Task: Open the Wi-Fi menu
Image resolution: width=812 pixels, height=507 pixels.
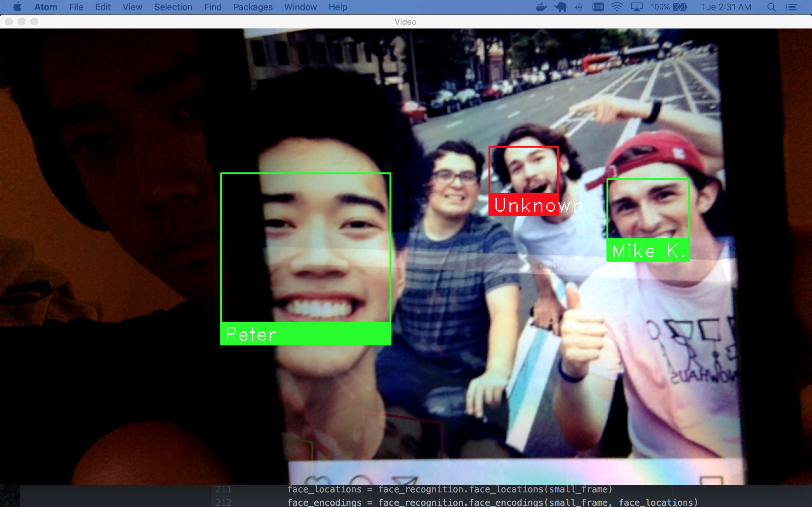Action: pyautogui.click(x=617, y=7)
